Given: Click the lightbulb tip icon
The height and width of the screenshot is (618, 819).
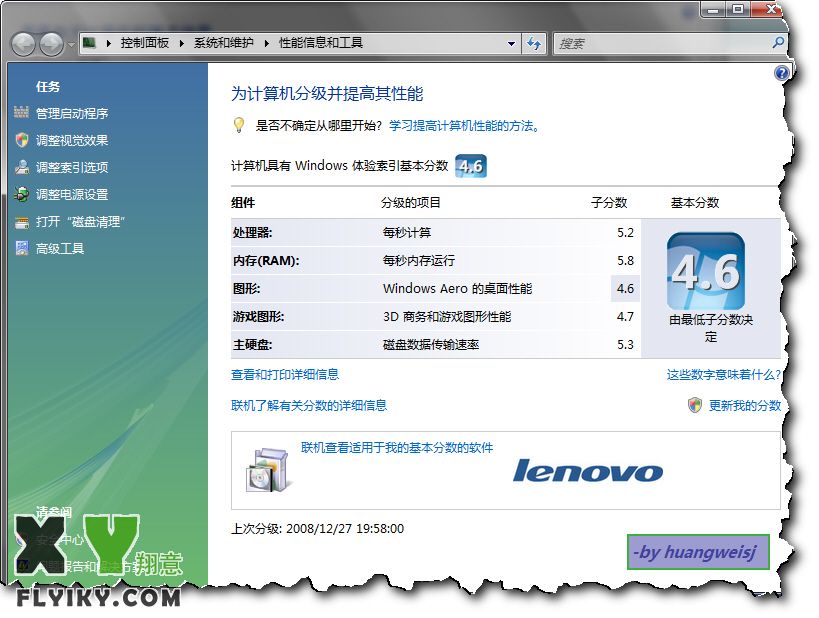Looking at the screenshot, I should click(239, 126).
